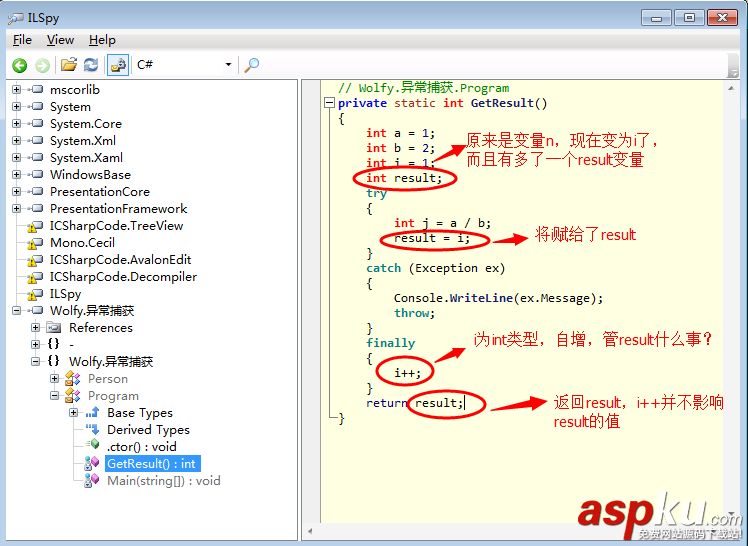Collapse the Wolfy.异常捕获 namespace node
The image size is (748, 546).
click(x=35, y=361)
